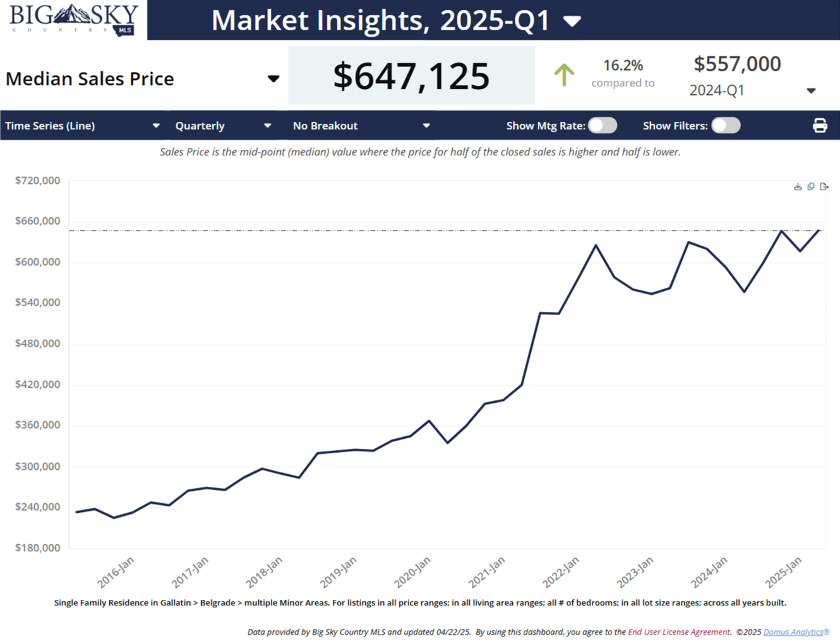Click the 2019-Jan x-axis label
Image resolution: width=840 pixels, height=644 pixels.
click(x=339, y=572)
